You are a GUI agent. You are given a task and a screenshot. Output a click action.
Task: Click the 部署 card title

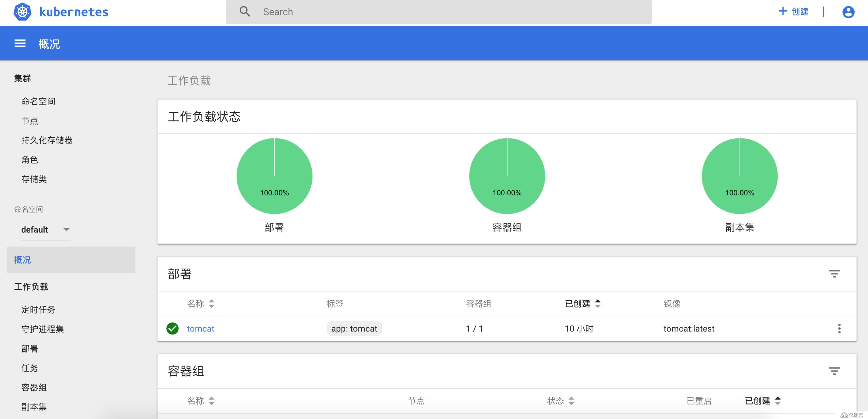[179, 274]
